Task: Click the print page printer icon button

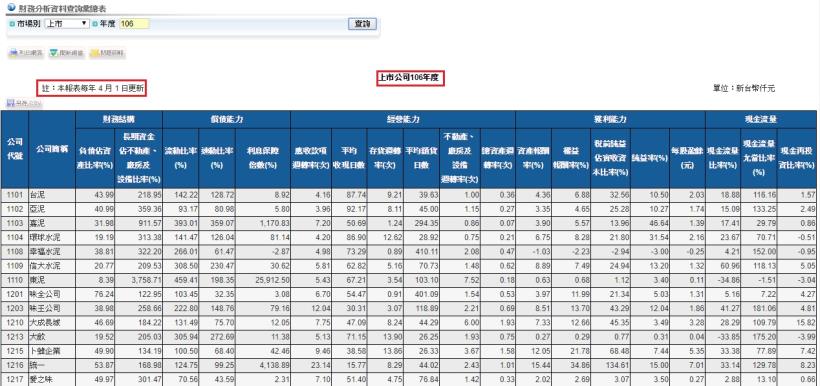Action: (x=26, y=53)
